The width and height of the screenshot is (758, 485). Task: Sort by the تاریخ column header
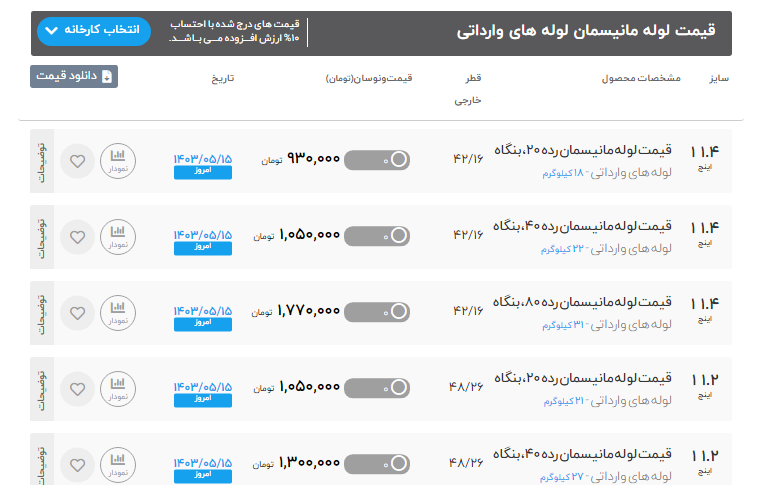(x=220, y=78)
